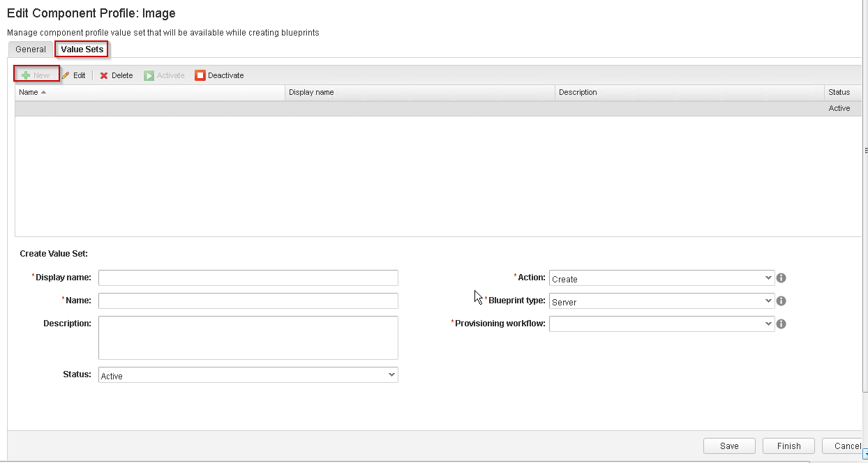Click the pencil Edit toolbar icon
This screenshot has width=868, height=463.
pyautogui.click(x=66, y=75)
